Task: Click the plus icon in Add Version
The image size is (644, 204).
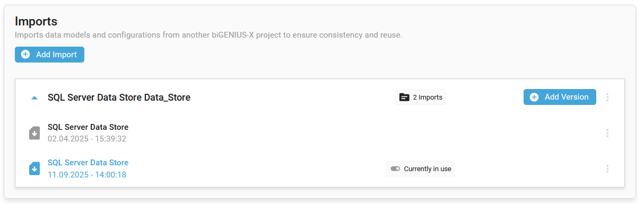Action: 534,97
